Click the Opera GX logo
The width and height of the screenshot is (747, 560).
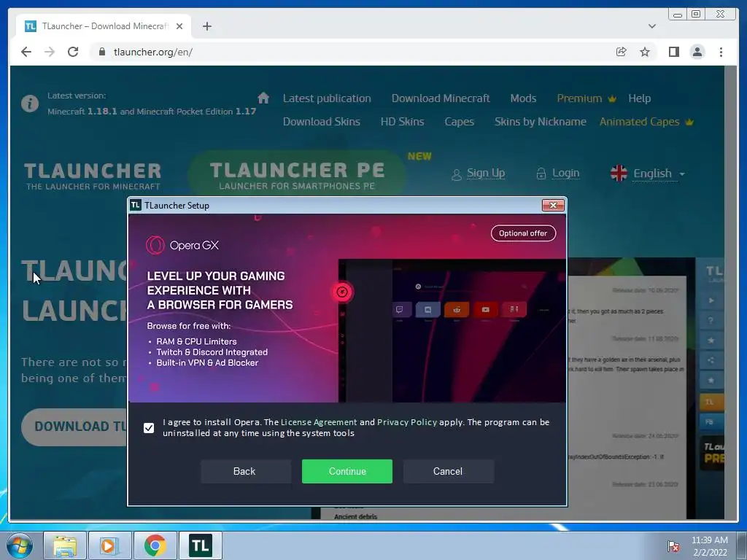click(182, 245)
